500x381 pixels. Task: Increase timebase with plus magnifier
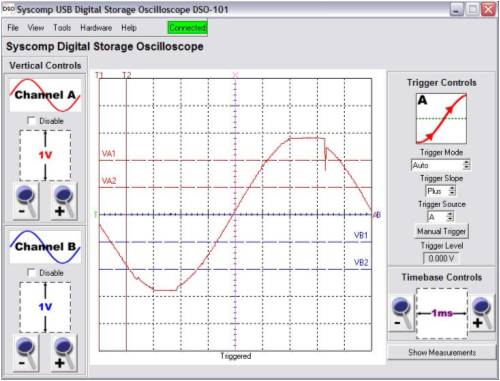coord(482,313)
